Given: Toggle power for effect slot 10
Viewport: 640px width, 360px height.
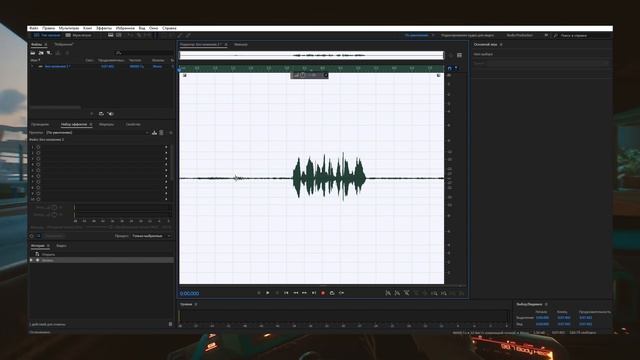Looking at the screenshot, I should [x=38, y=199].
